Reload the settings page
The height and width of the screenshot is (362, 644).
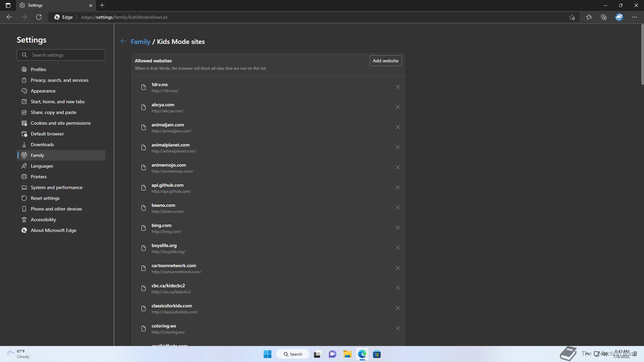[x=39, y=17]
